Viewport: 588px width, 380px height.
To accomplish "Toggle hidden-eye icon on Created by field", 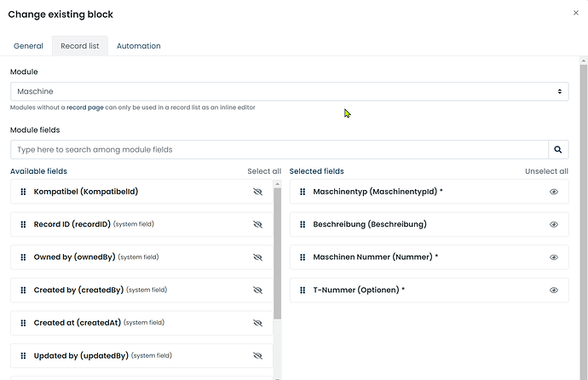I will click(257, 290).
